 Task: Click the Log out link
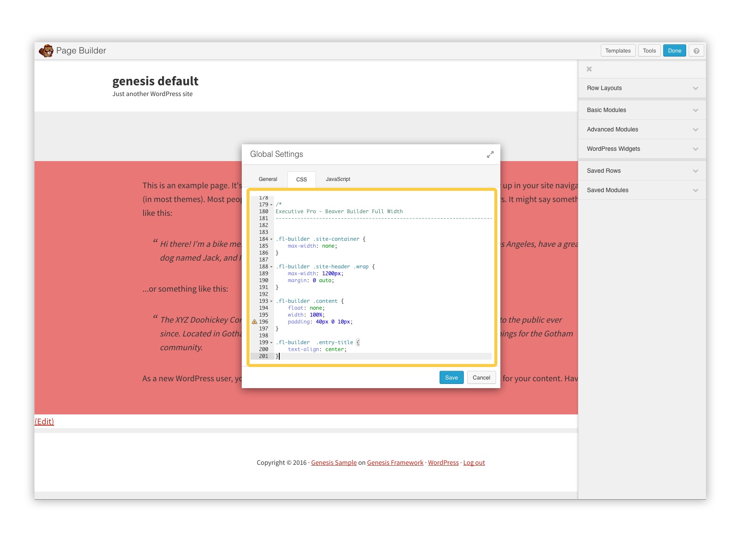pos(474,463)
